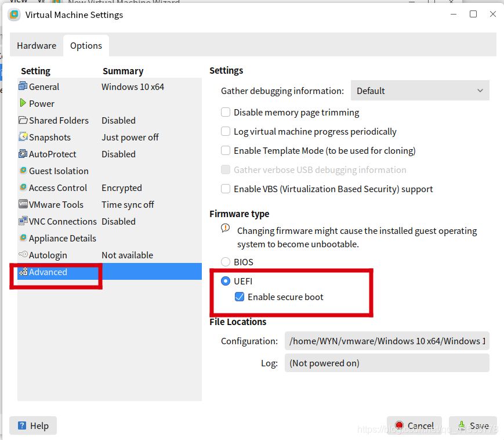Click the green Power arrow icon
The image size is (504, 440).
23,103
